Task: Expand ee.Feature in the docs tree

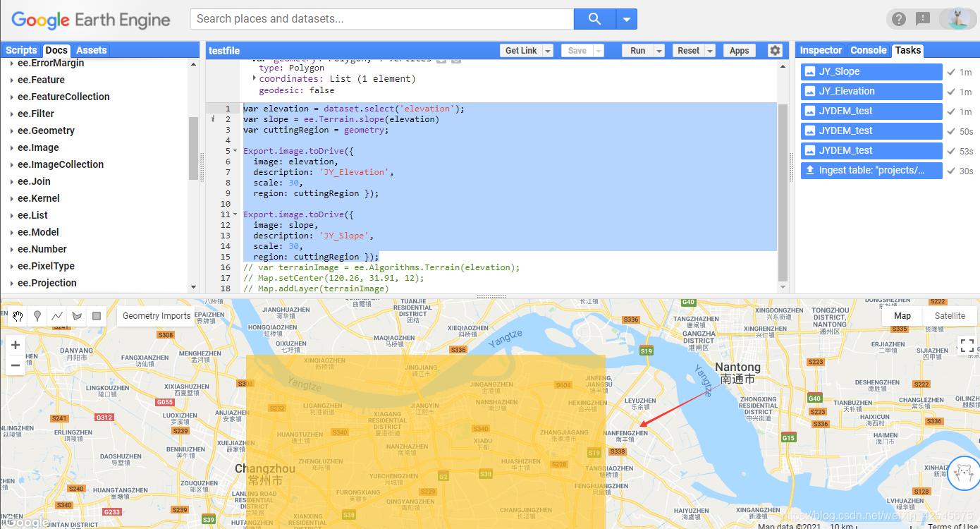Action: coord(12,80)
